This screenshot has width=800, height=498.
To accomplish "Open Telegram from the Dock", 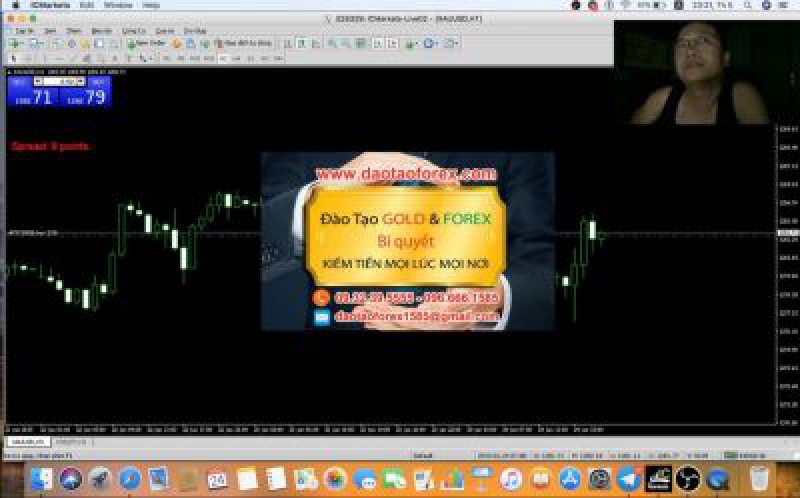I will click(629, 480).
